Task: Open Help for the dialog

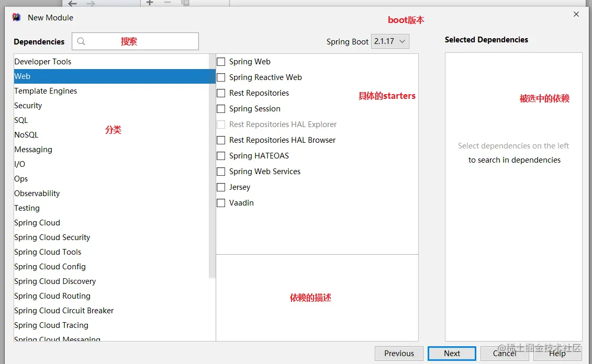Action: click(x=557, y=354)
